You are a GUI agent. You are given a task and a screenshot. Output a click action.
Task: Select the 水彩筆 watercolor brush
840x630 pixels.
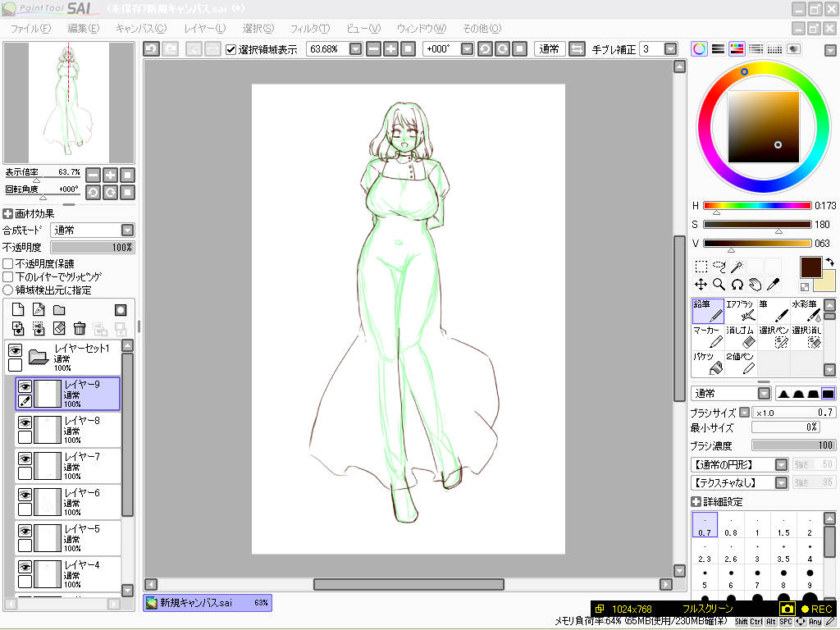806,311
